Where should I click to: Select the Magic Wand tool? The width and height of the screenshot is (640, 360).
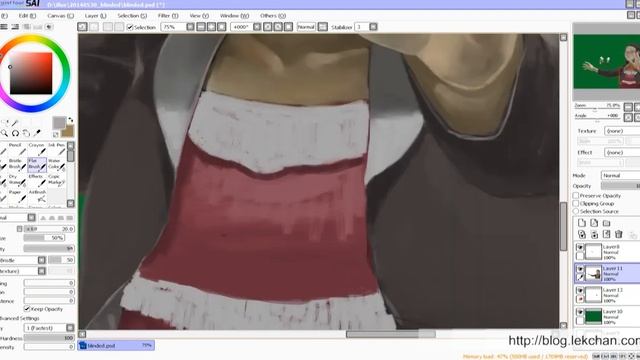pos(15,122)
